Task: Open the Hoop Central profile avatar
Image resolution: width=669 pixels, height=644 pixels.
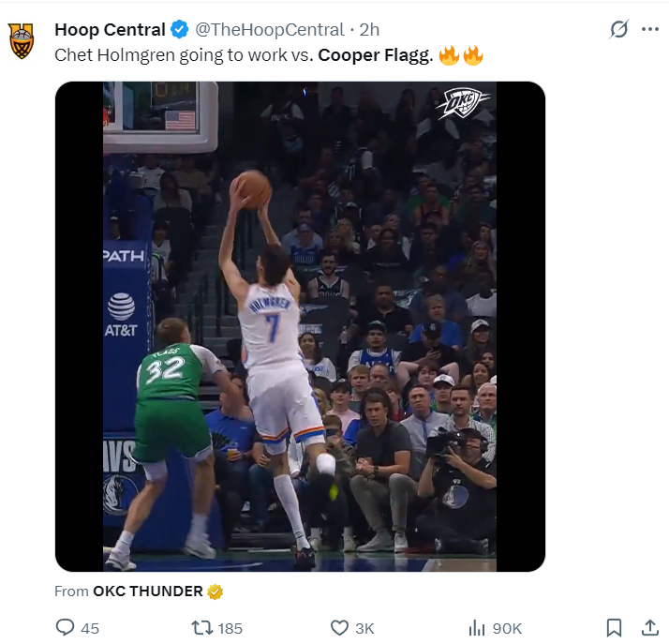Action: pyautogui.click(x=22, y=41)
